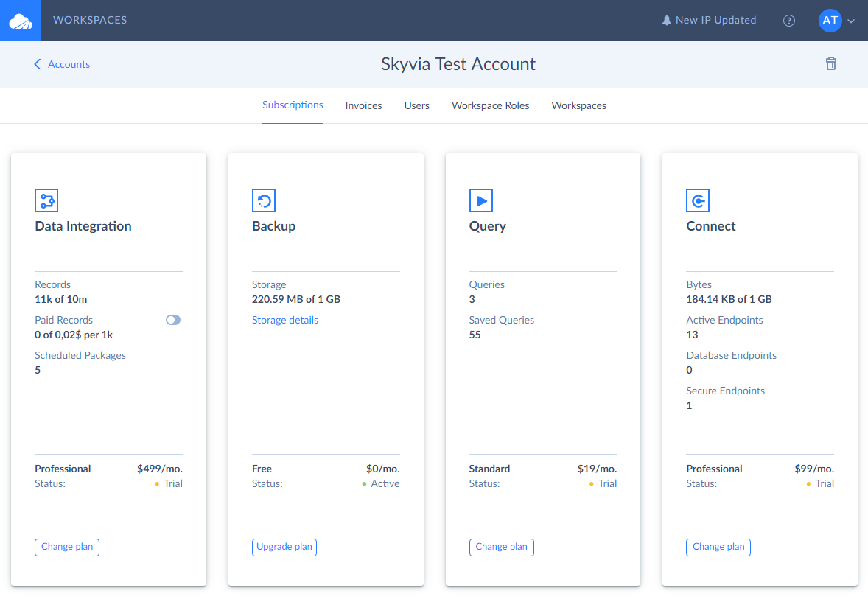Click the Connect card heading
868x605 pixels.
(711, 225)
